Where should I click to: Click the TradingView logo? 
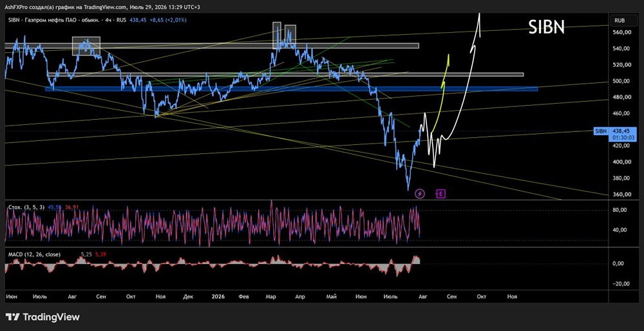(43, 317)
